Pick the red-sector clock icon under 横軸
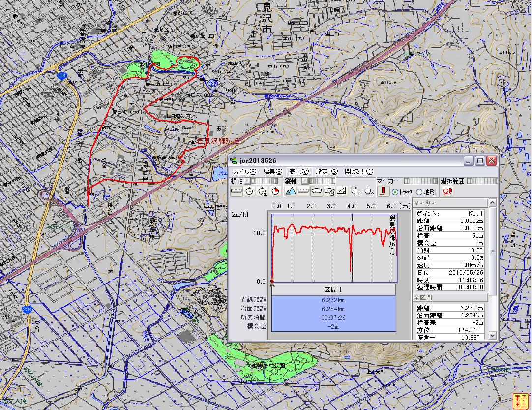Image resolution: width=532 pixels, height=410 pixels. [x=275, y=191]
